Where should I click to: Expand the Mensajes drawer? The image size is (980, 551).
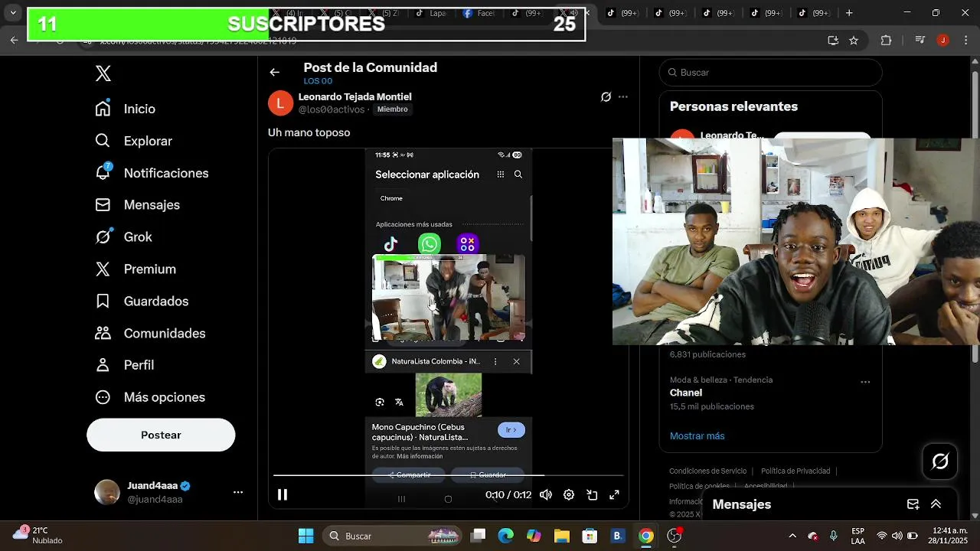click(936, 504)
